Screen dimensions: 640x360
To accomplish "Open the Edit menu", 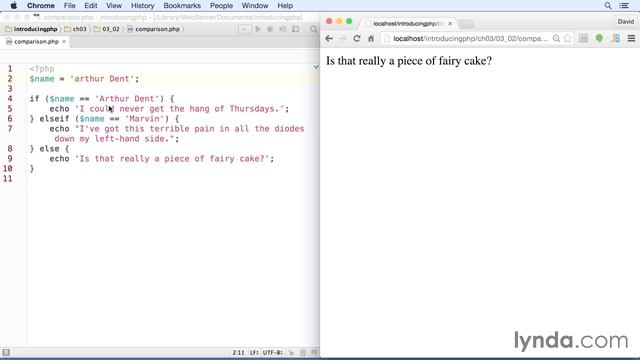I will [91, 6].
